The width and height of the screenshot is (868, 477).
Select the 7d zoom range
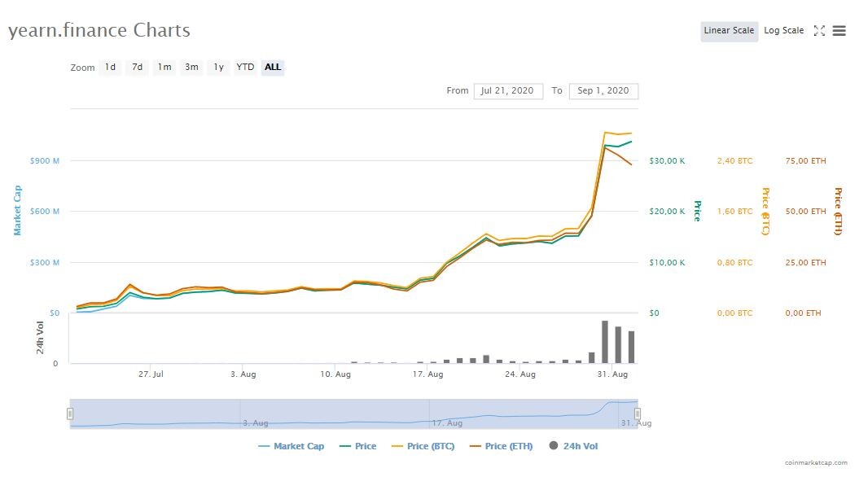point(138,68)
